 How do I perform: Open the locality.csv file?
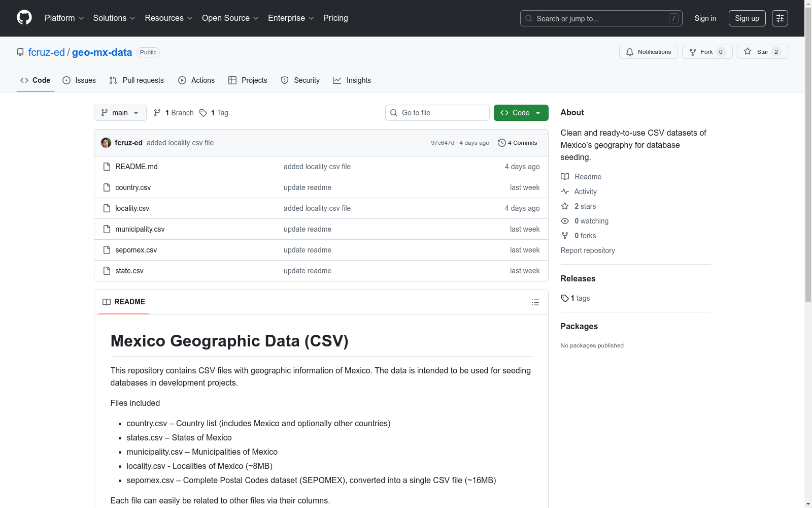pyautogui.click(x=132, y=208)
